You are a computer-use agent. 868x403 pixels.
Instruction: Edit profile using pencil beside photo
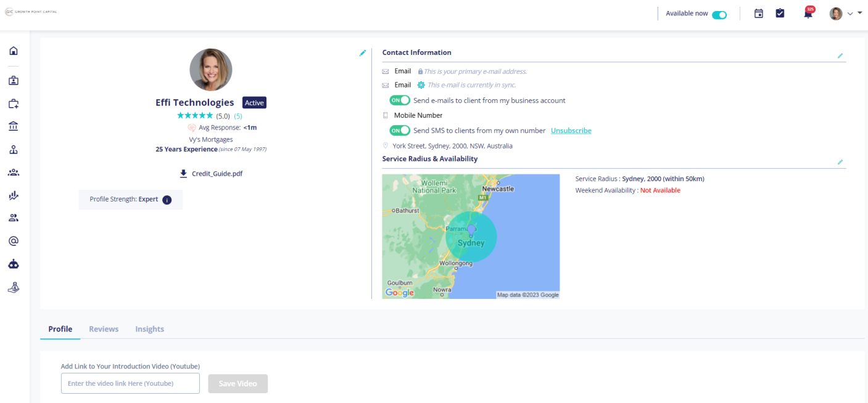coord(363,53)
